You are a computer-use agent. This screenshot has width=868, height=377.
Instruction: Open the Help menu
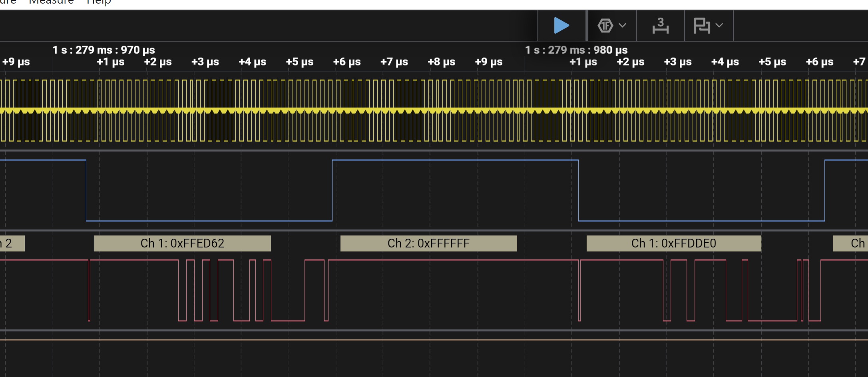click(x=98, y=2)
